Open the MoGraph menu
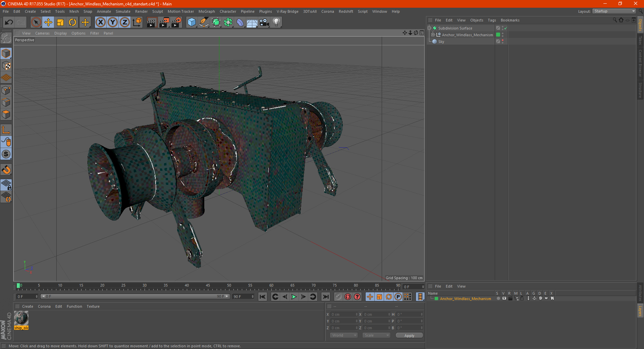This screenshot has height=349, width=644. (x=206, y=11)
